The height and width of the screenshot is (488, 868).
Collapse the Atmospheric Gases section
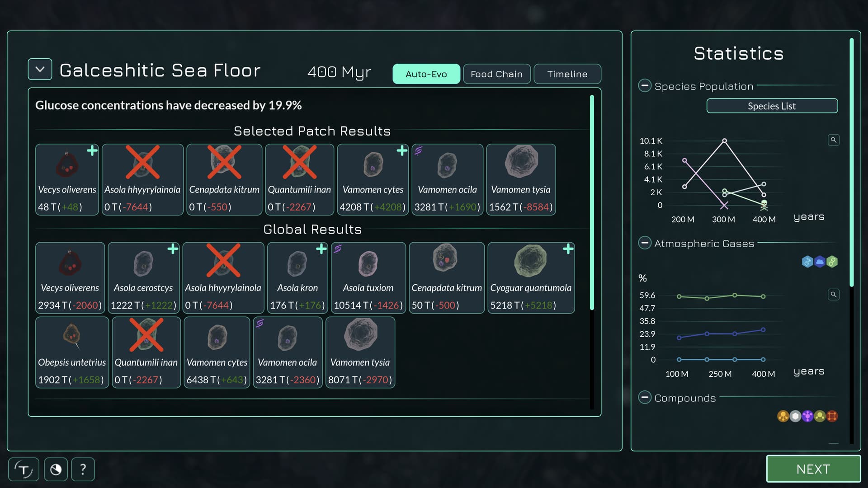click(x=645, y=243)
